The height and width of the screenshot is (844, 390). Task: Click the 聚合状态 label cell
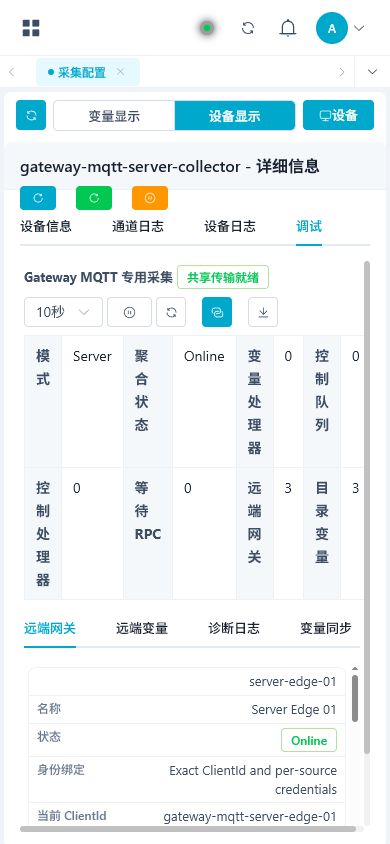point(148,402)
